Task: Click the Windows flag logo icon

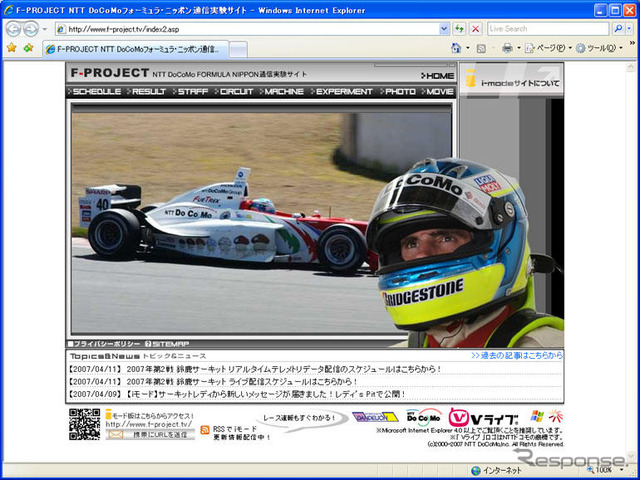Action: tap(537, 416)
